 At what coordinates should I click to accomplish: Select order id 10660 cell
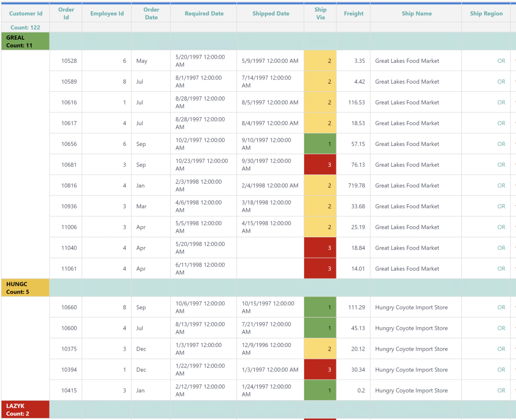coord(66,307)
